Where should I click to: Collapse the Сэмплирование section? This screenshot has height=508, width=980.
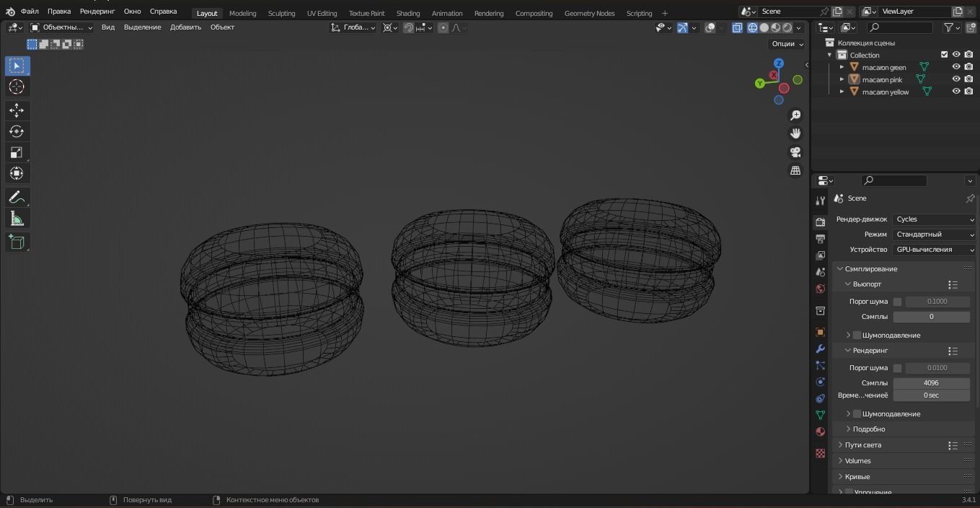839,268
